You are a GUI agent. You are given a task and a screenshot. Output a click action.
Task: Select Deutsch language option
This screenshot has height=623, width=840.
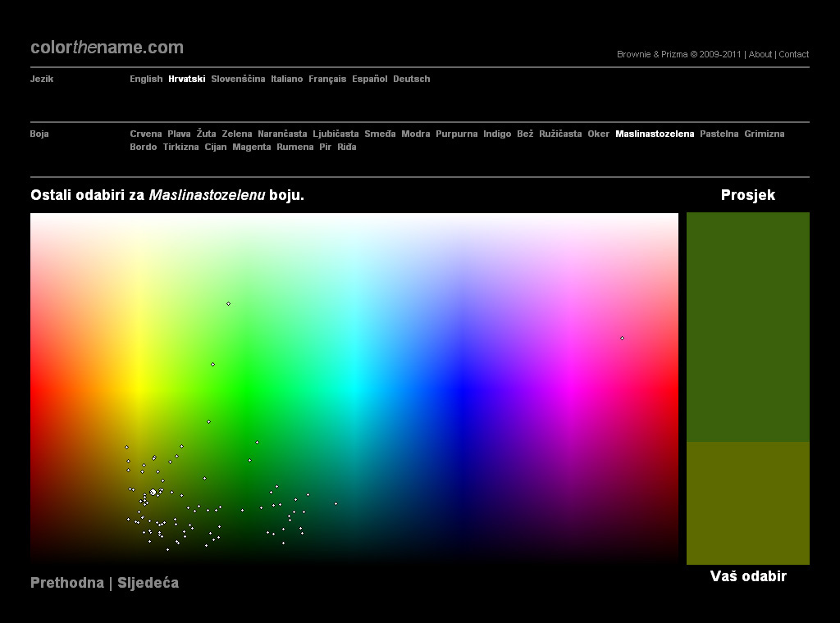tap(411, 80)
